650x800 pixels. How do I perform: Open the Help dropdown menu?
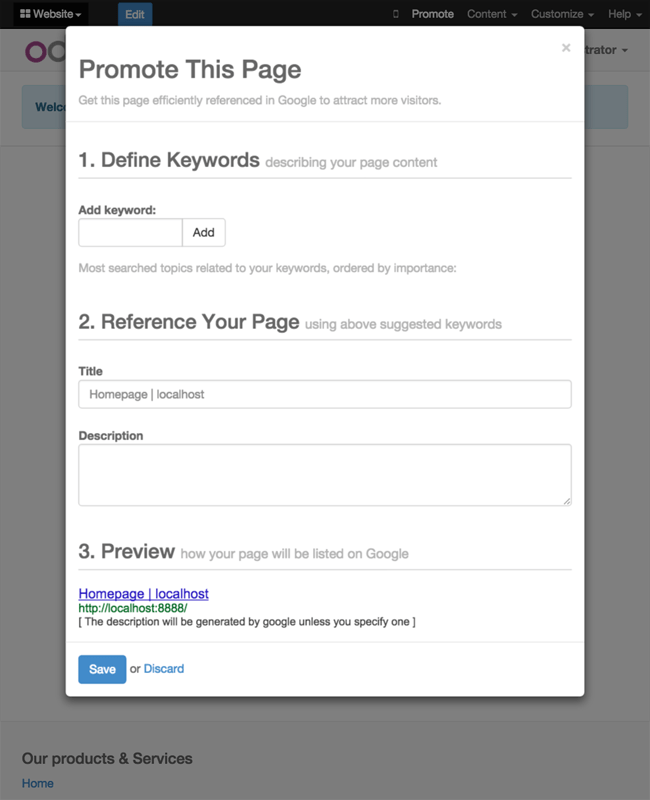(624, 14)
